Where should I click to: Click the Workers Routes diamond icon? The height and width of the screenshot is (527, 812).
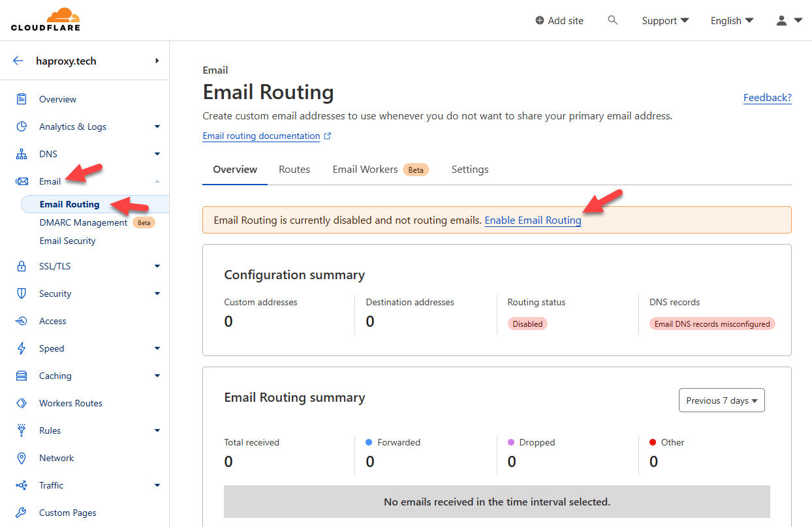(22, 403)
